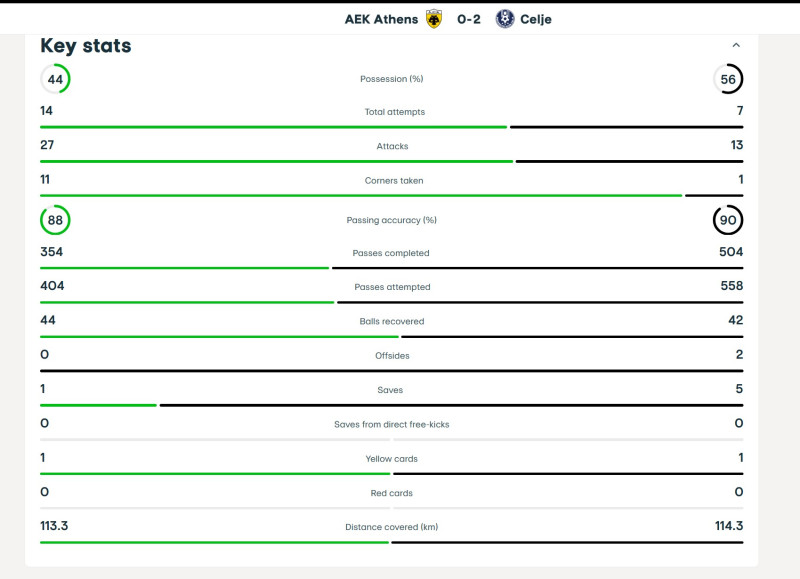This screenshot has height=579, width=800.
Task: Click Celje's 504 passes completed value
Action: pyautogui.click(x=730, y=252)
